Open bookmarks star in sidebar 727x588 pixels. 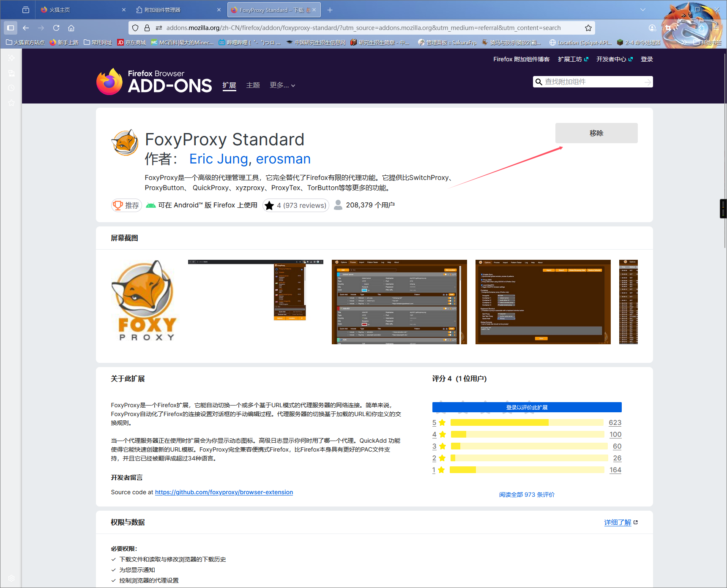pyautogui.click(x=11, y=103)
